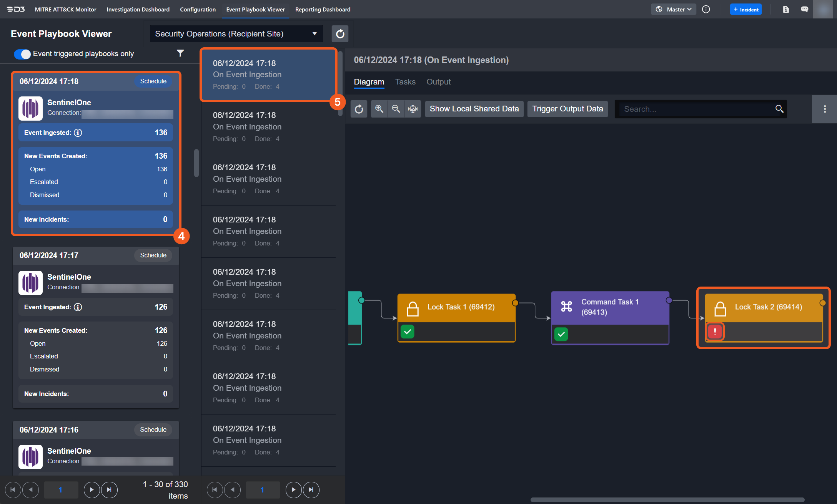Click Show Local Shared Data button
This screenshot has height=504, width=837.
[474, 109]
